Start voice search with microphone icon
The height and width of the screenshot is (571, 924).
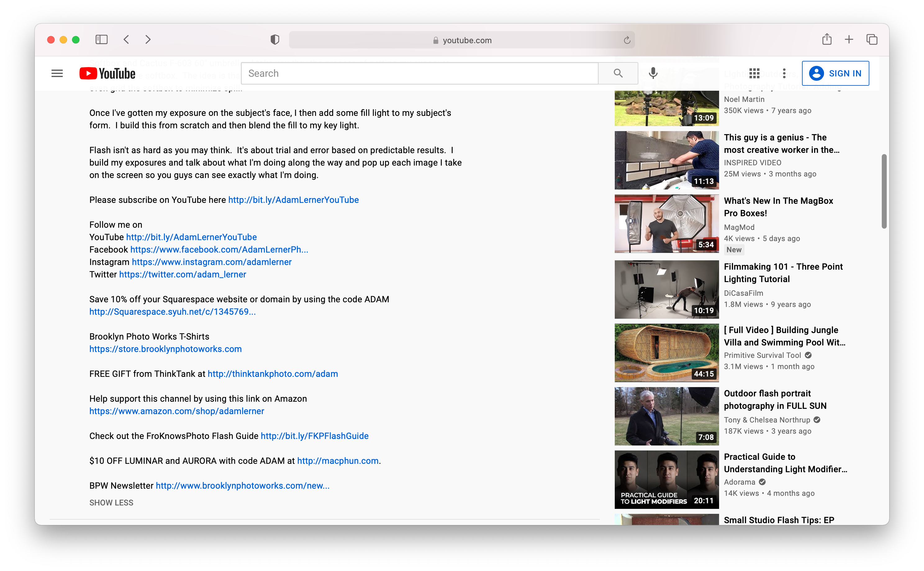pos(653,73)
